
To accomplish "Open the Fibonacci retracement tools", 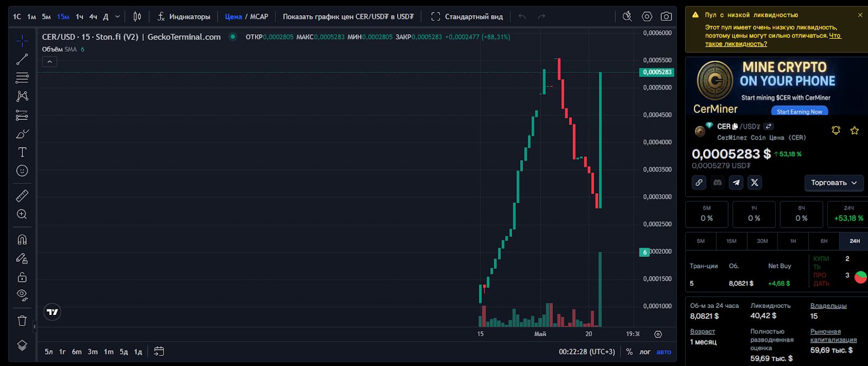I will pyautogui.click(x=22, y=78).
